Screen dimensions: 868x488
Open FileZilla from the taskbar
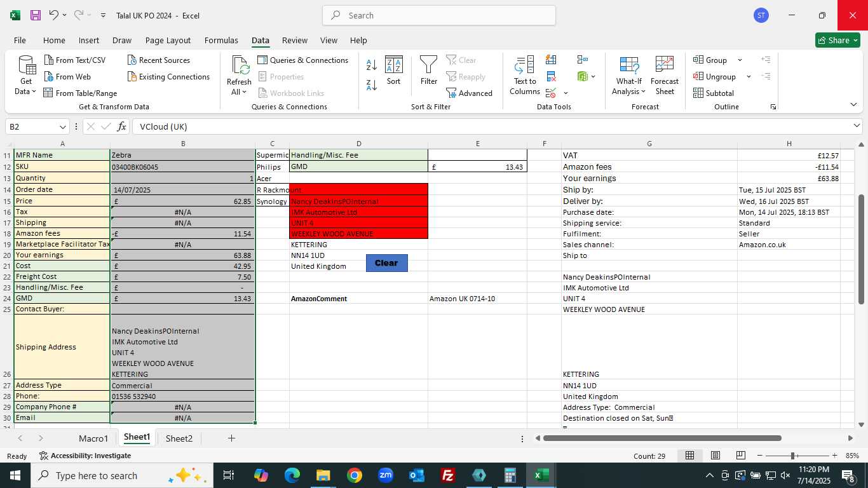coord(448,475)
